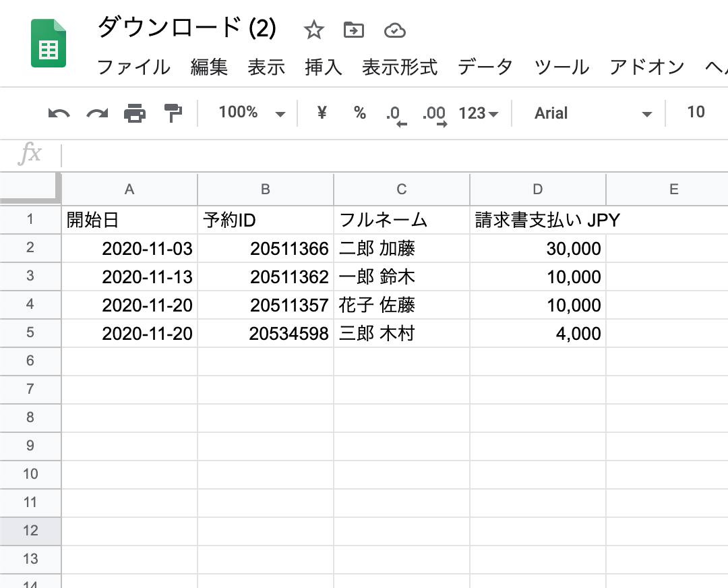Viewport: 728px width, 588px height.
Task: Increase decimal places button
Action: (434, 114)
